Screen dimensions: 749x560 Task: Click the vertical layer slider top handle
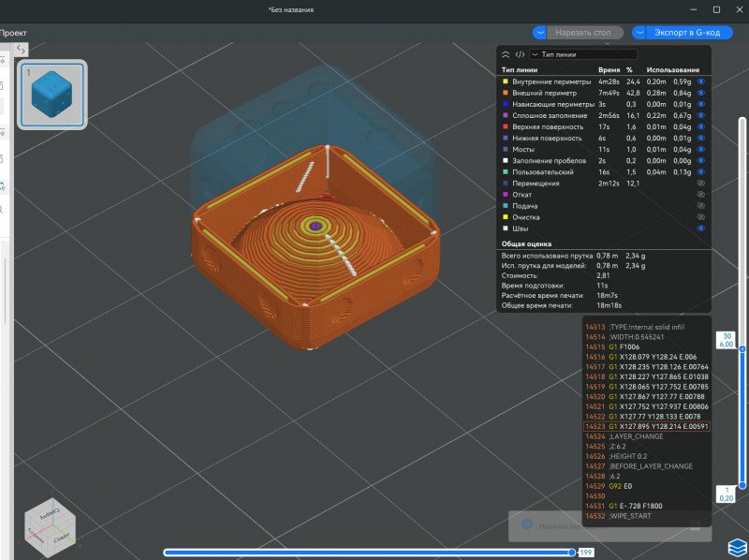click(742, 346)
